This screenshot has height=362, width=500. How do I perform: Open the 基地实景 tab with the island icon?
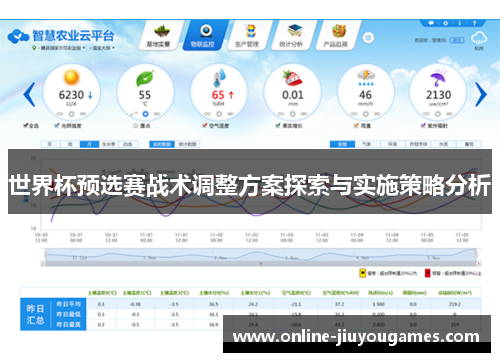point(160,36)
